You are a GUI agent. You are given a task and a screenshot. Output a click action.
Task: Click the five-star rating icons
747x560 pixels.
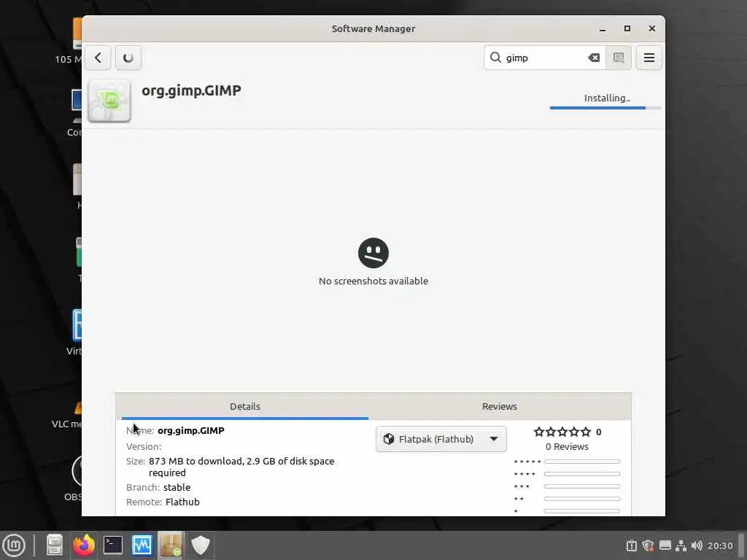(562, 432)
